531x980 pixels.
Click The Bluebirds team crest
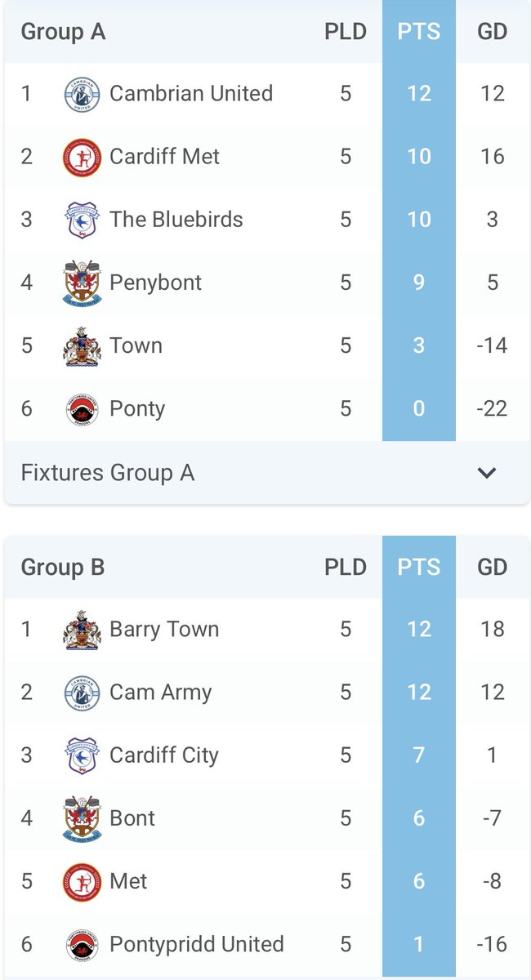point(82,220)
